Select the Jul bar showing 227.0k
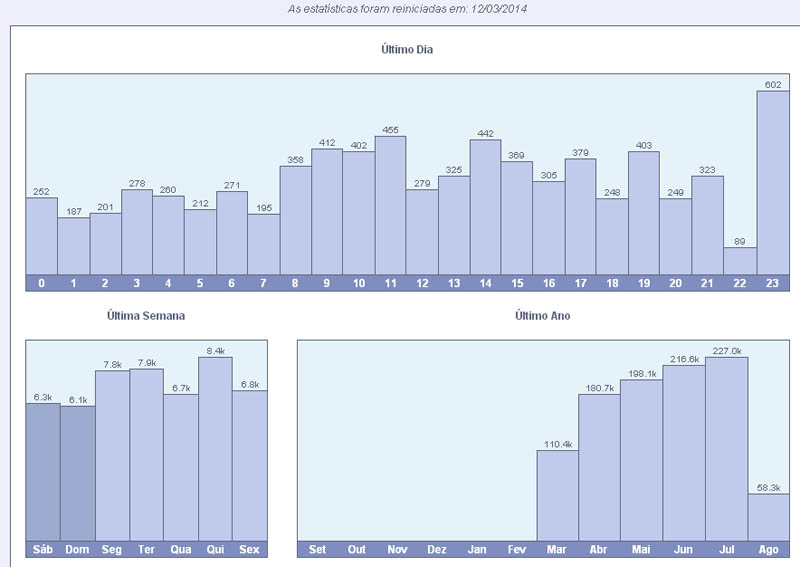The width and height of the screenshot is (800, 567). click(x=727, y=449)
